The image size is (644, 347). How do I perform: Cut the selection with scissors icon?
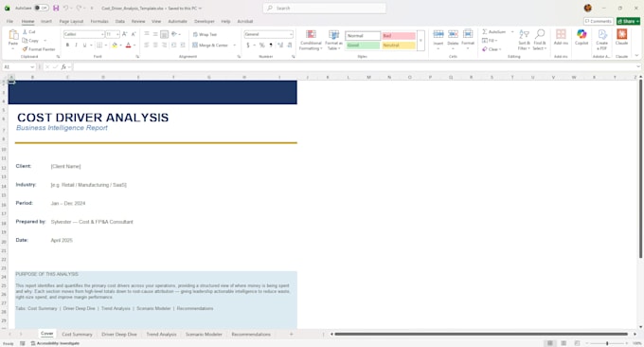point(25,31)
